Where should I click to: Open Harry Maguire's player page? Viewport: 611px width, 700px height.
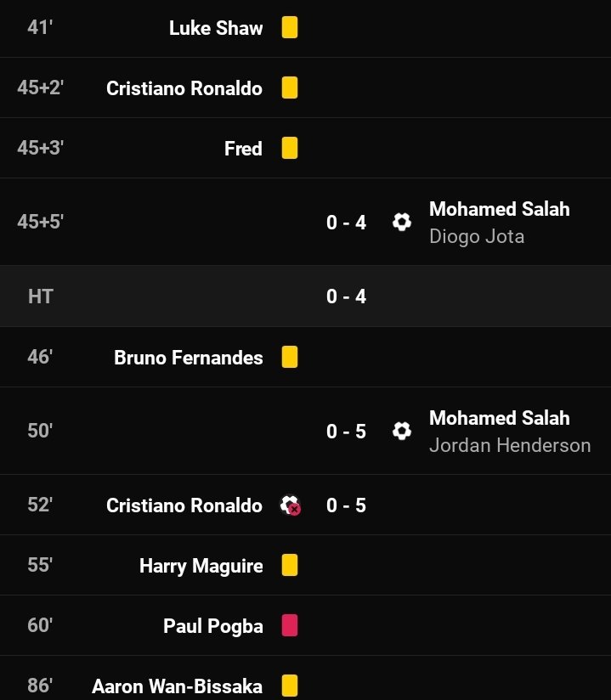[x=201, y=566]
